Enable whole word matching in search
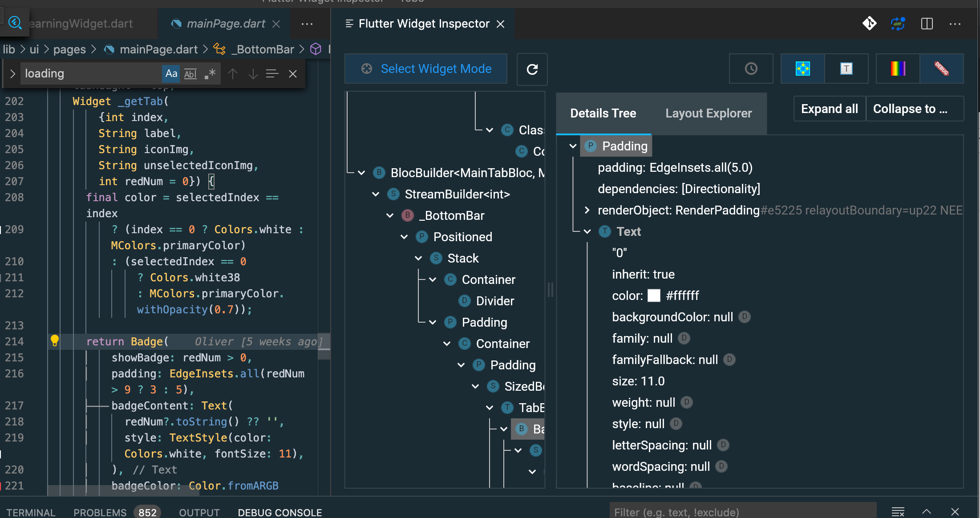 pyautogui.click(x=190, y=73)
